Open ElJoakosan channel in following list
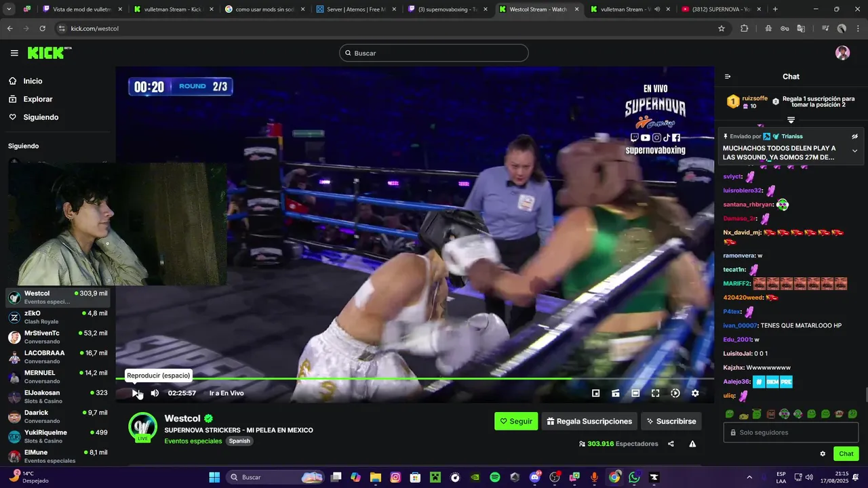 tap(58, 396)
